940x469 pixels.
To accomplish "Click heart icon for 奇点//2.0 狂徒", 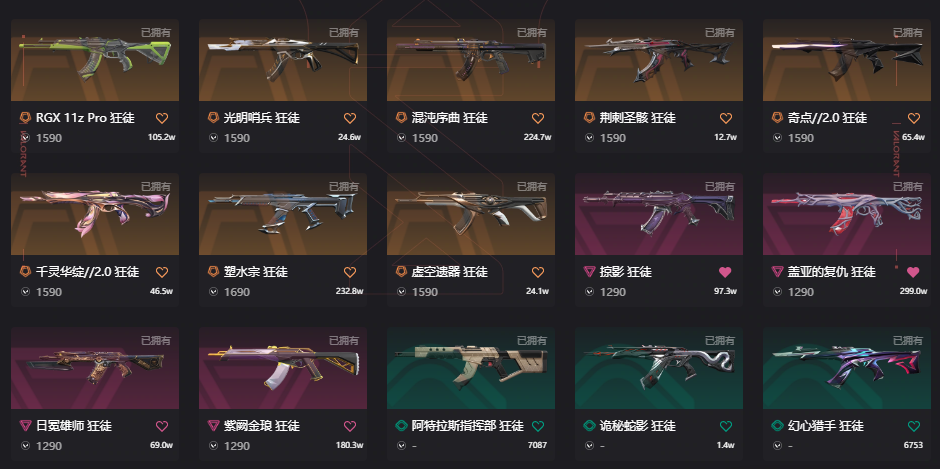I will [x=914, y=118].
